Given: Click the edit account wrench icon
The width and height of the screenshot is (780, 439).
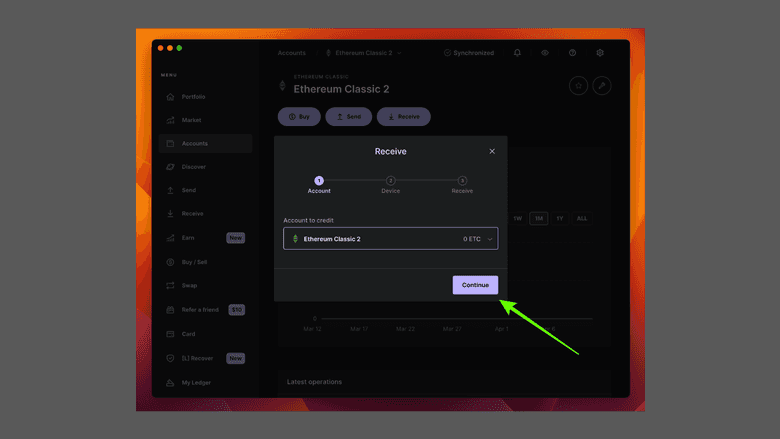Looking at the screenshot, I should coord(602,86).
